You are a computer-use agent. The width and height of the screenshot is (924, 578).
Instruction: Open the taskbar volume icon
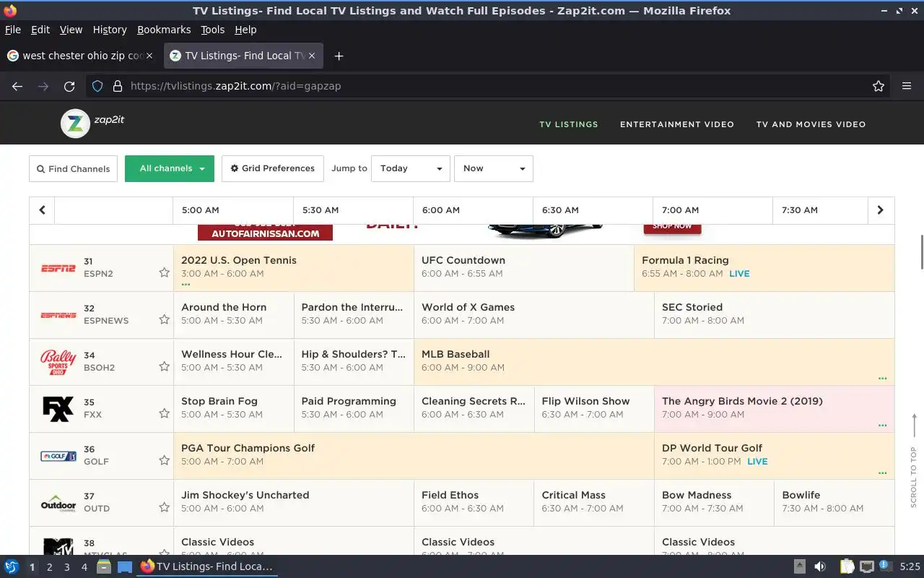[820, 567]
